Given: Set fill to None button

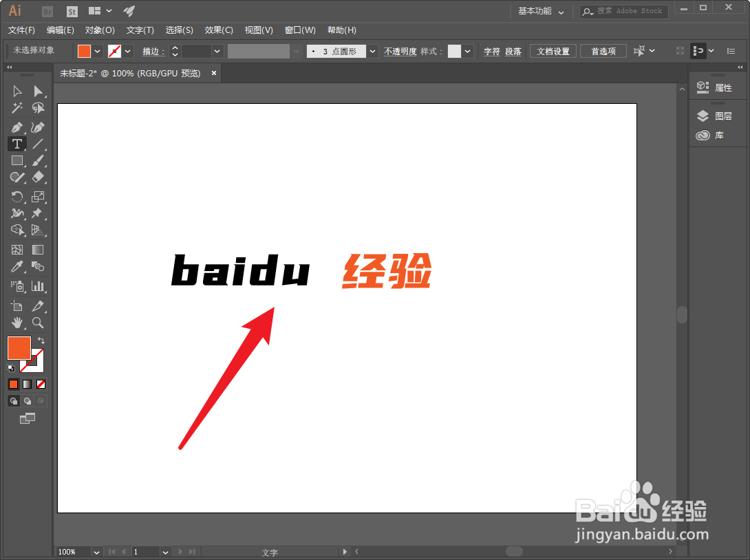Looking at the screenshot, I should (x=41, y=384).
